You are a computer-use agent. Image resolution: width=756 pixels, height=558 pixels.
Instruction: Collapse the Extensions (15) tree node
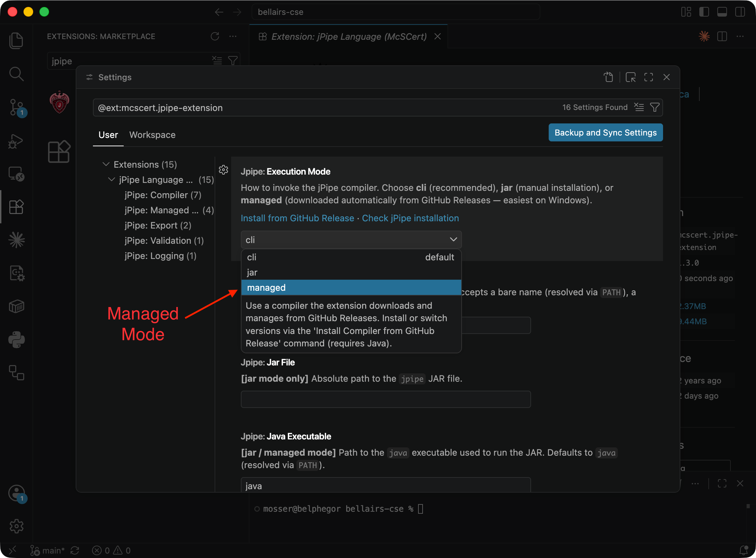pyautogui.click(x=106, y=164)
